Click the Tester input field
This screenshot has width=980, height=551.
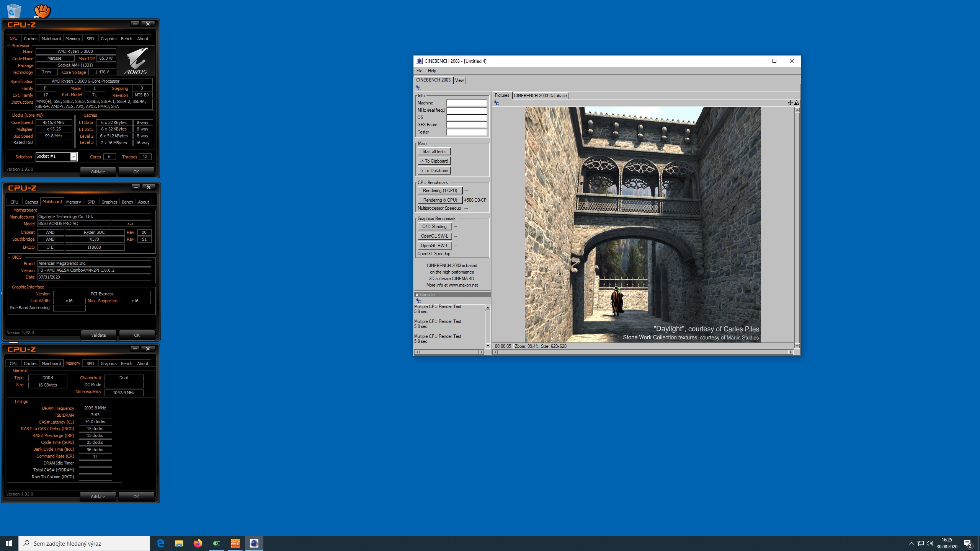coord(467,132)
